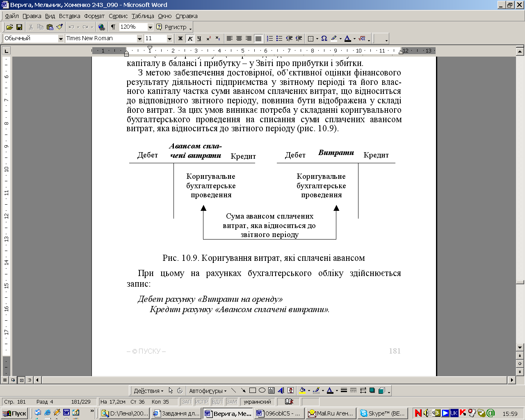The height and width of the screenshot is (420, 525).
Task: Toggle Italic (К) formatting
Action: [190, 39]
